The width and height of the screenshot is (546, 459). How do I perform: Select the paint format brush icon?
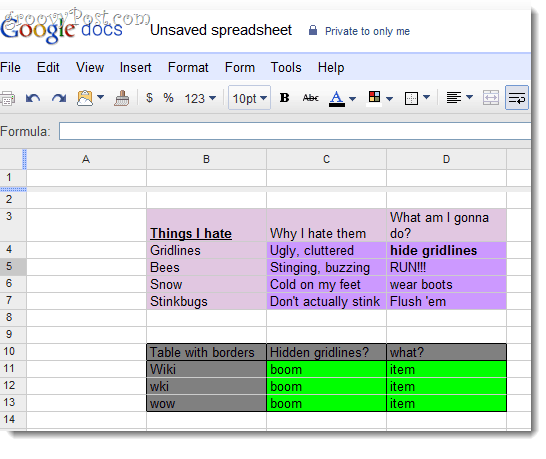[122, 98]
